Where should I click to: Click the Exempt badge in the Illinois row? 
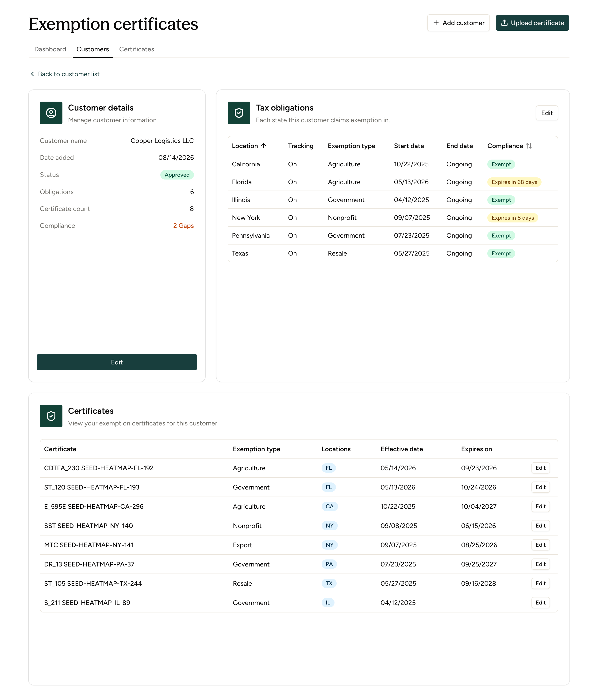501,200
